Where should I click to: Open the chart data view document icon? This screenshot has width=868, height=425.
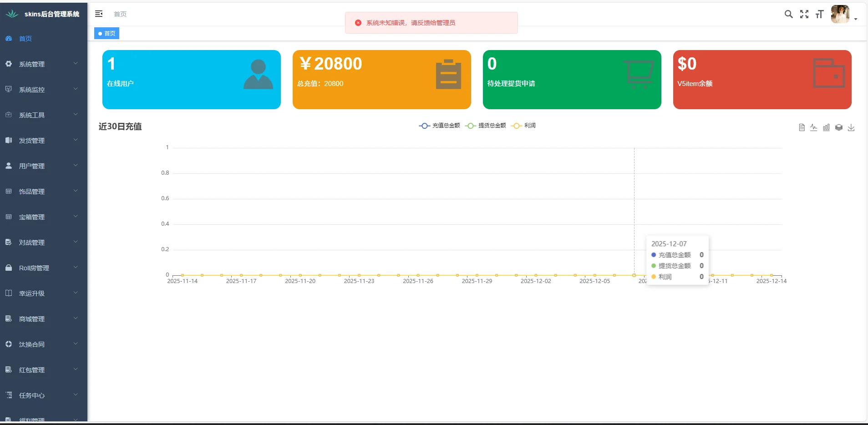(801, 128)
